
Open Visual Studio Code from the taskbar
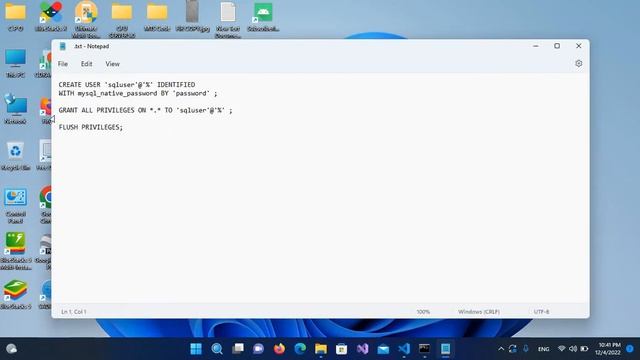pos(404,349)
